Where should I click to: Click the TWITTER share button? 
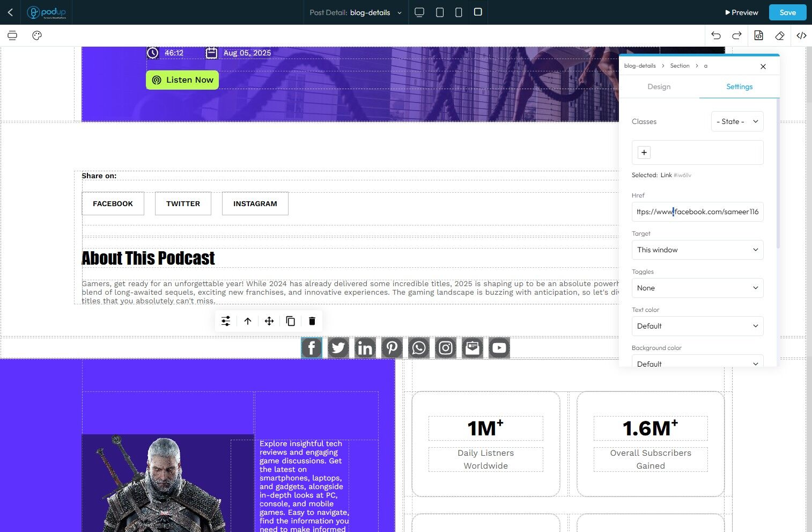[x=183, y=203]
